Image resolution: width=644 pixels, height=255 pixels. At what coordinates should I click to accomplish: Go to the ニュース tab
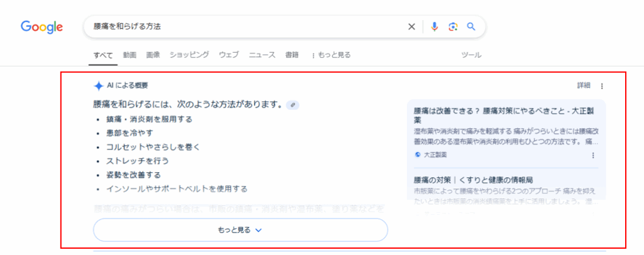coord(262,55)
